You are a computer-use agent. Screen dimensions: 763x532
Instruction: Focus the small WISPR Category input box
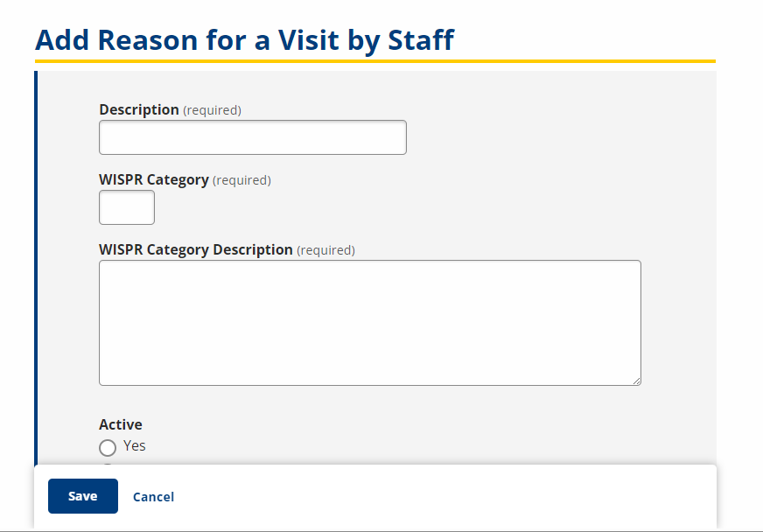tap(127, 207)
